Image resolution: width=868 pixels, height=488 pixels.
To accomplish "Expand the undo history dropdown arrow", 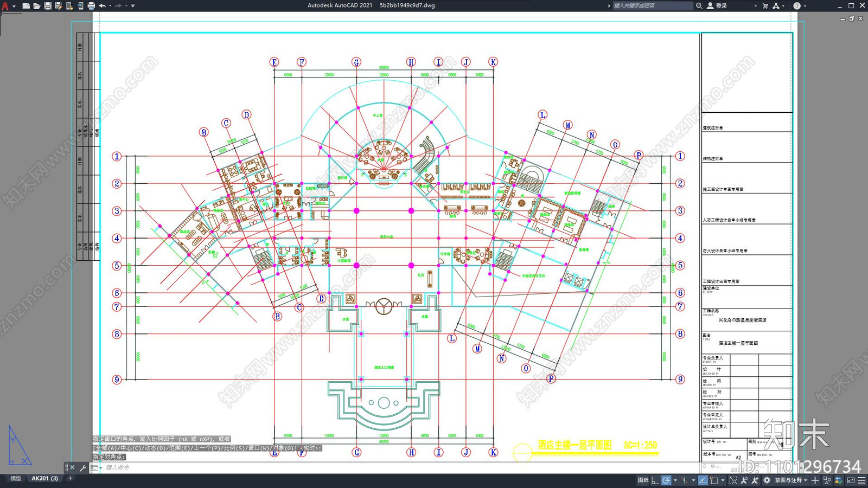I will [110, 6].
